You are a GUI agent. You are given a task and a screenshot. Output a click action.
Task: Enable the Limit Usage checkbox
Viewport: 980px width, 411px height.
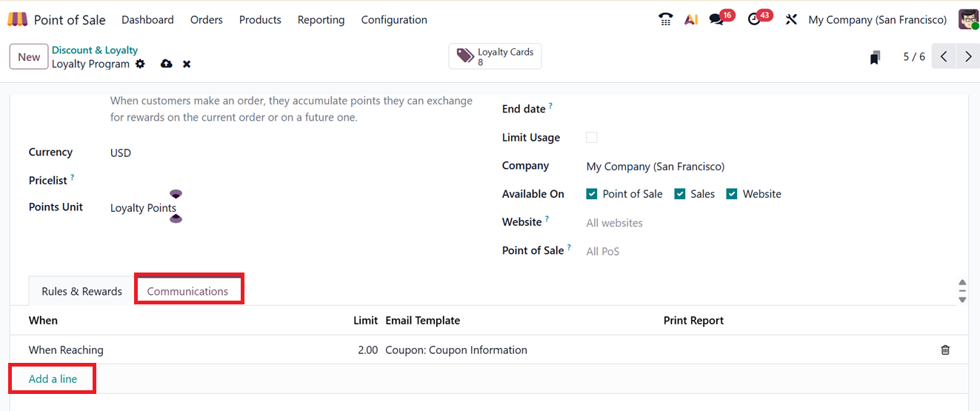click(x=592, y=138)
